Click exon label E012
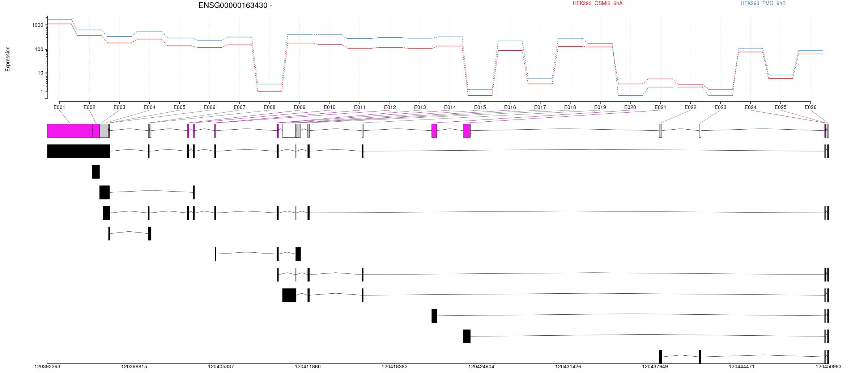The image size is (868, 373). [390, 107]
